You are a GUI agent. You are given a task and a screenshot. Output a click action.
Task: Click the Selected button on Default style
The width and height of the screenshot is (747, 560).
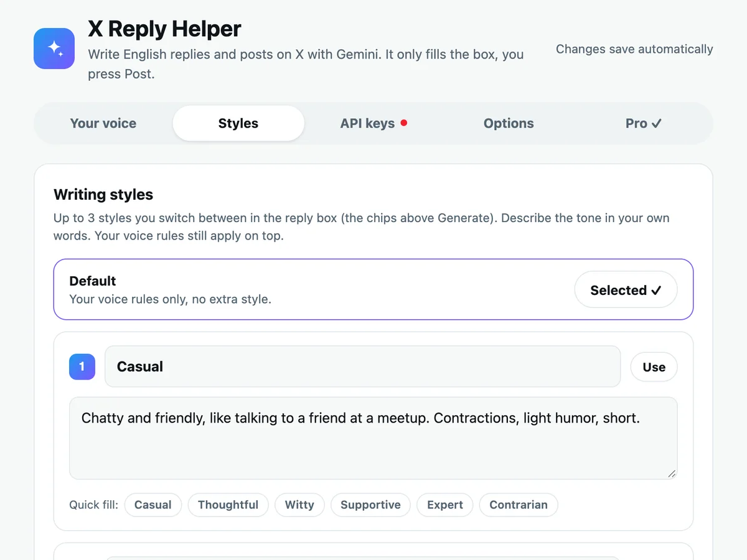[x=626, y=290]
